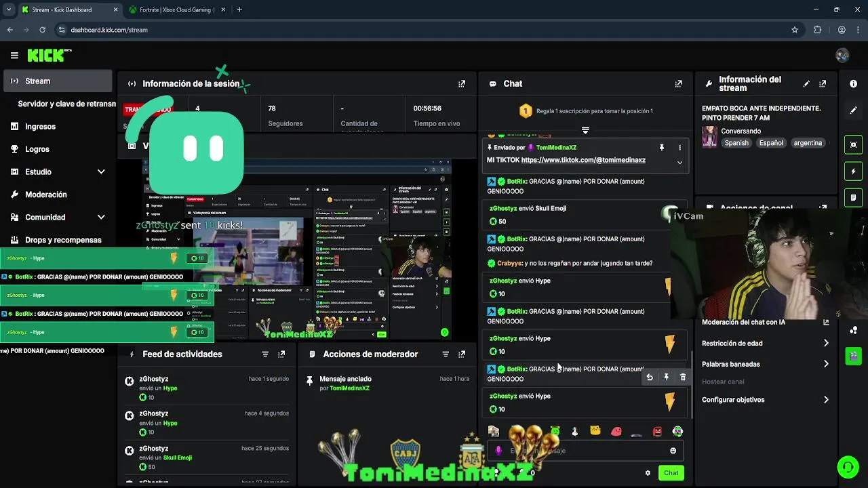Insert the yellow cat emote in chat
Viewport: 868px width, 488px height.
595,431
